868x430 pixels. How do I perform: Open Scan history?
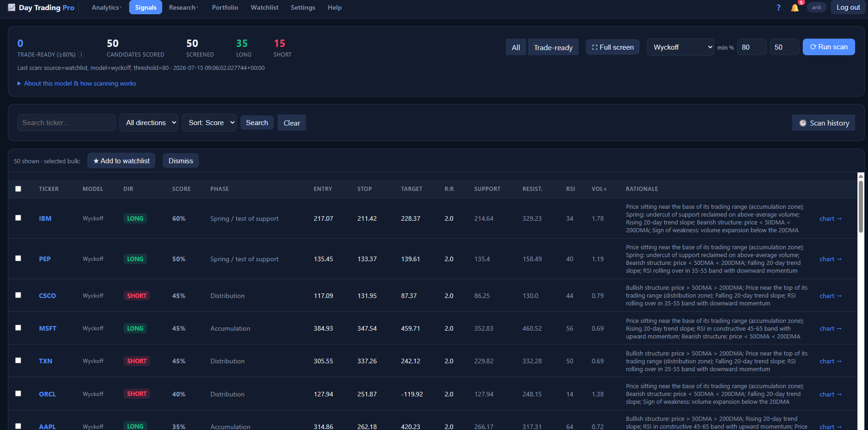[824, 123]
